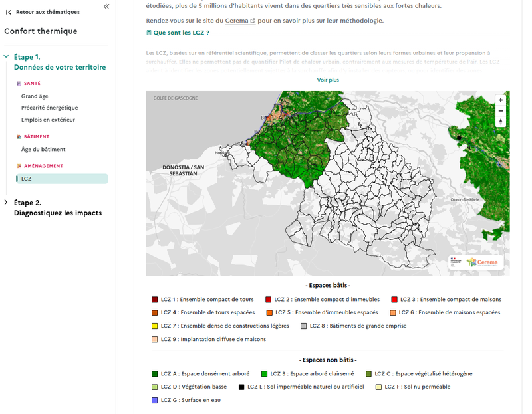Select Grand âge menu entry
This screenshot has height=414, width=532.
pos(35,96)
